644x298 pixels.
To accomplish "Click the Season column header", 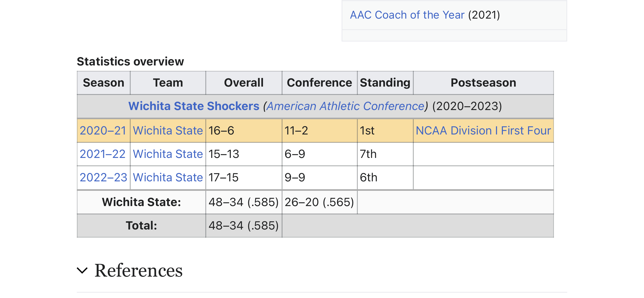I will 104,83.
